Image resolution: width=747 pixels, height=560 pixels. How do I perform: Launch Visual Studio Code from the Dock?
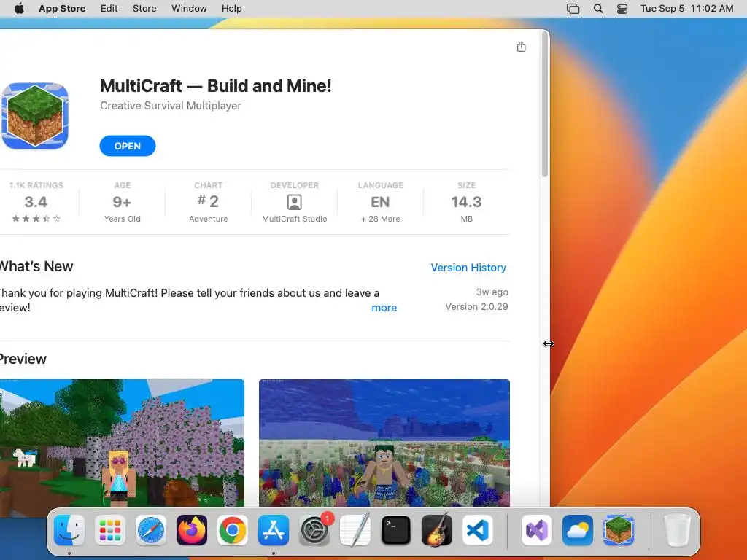477,530
